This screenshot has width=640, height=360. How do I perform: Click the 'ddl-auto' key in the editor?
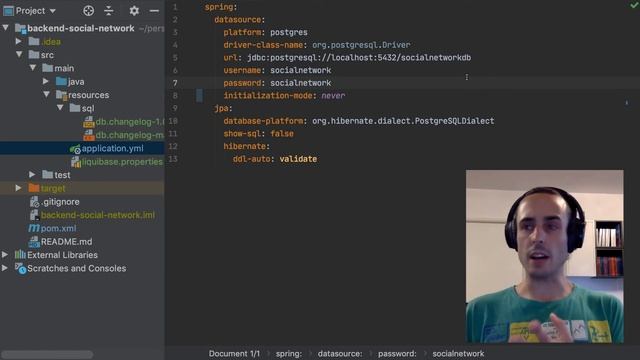point(251,159)
